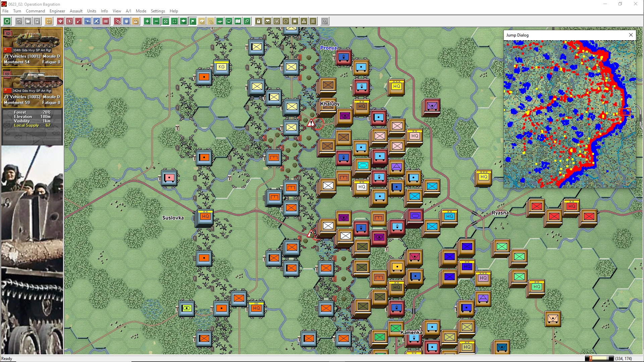This screenshot has height=362, width=644.
Task: Expand the Settings menu
Action: (x=158, y=11)
